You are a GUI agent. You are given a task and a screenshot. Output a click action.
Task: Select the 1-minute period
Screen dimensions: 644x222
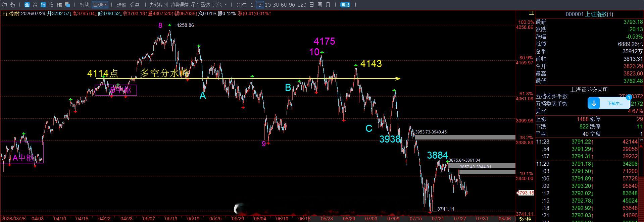click(252, 5)
